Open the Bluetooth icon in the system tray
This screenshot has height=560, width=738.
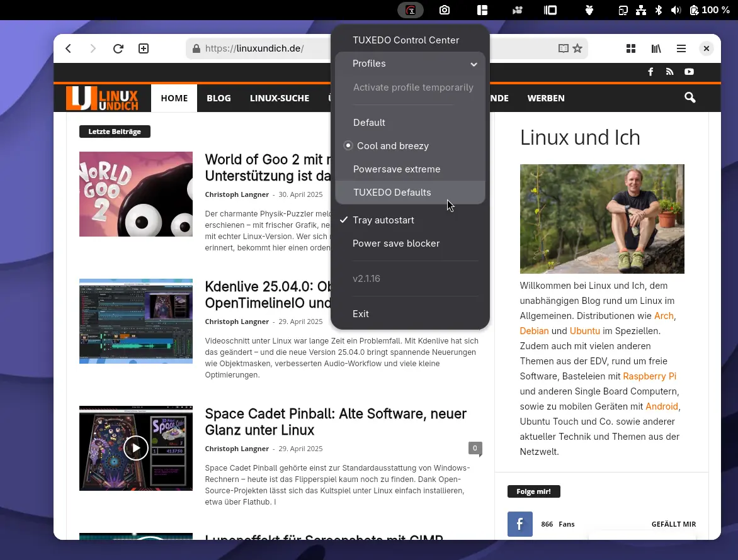(x=658, y=10)
